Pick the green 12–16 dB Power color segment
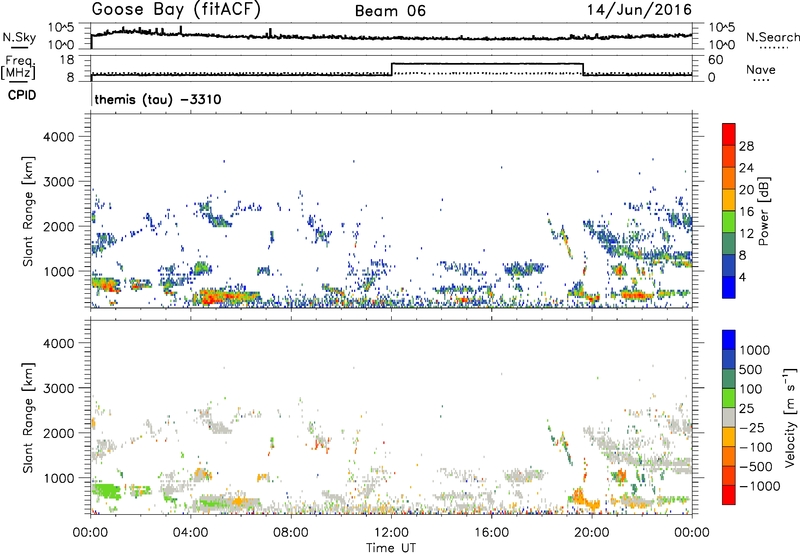This screenshot has height=554, width=800. point(729,221)
